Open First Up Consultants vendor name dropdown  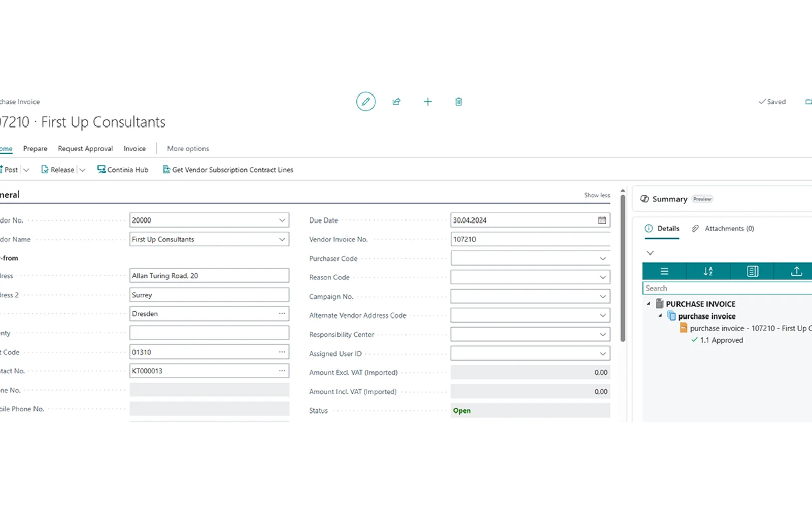[282, 239]
